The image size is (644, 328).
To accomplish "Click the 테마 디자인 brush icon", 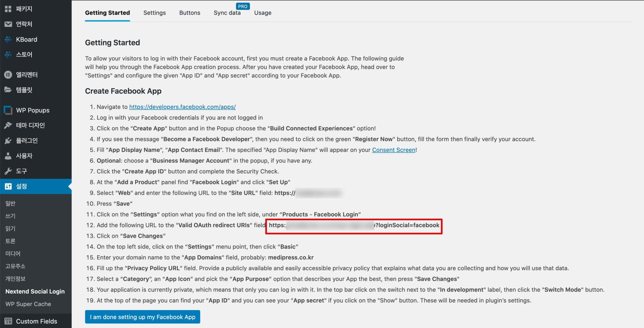I will pos(8,125).
